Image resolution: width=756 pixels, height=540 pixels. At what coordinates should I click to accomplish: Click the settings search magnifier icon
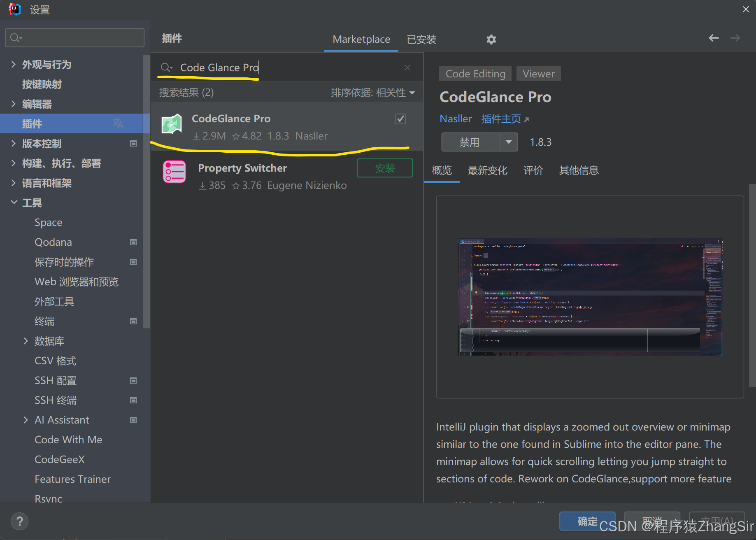[x=16, y=38]
